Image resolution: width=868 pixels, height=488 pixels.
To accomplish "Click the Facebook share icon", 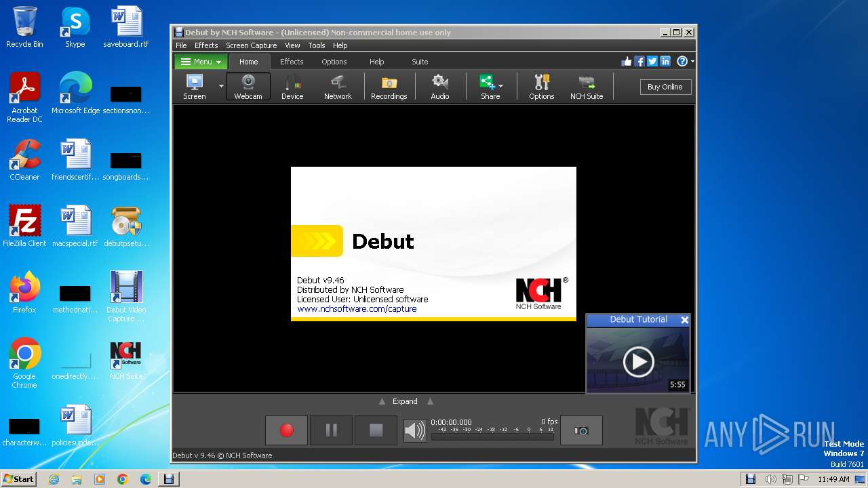I will pyautogui.click(x=639, y=62).
